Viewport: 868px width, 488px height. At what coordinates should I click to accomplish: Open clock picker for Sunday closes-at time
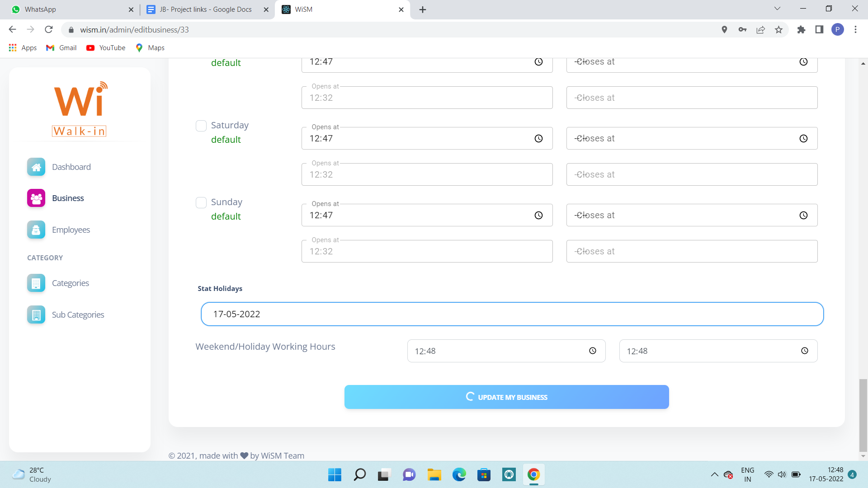click(x=803, y=216)
